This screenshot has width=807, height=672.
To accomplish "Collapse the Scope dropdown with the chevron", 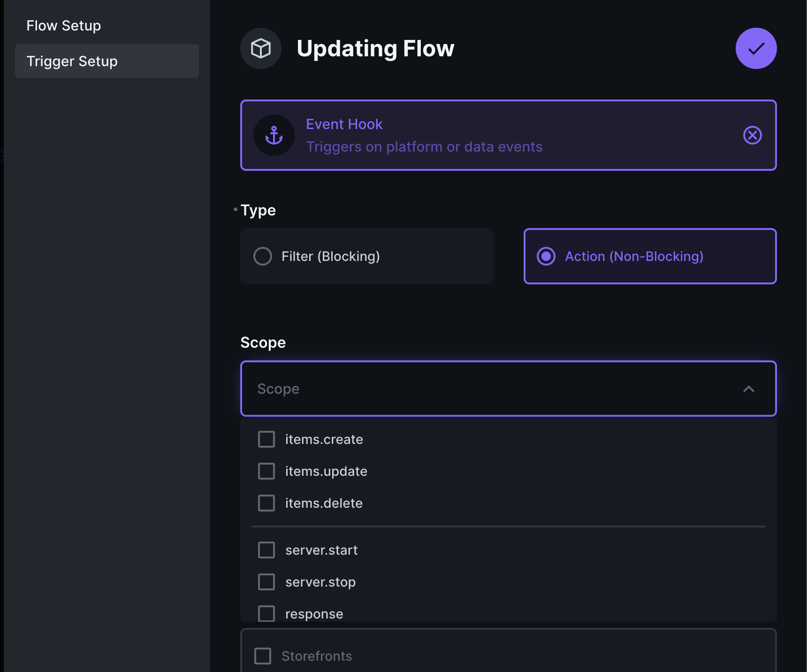I will tap(749, 389).
